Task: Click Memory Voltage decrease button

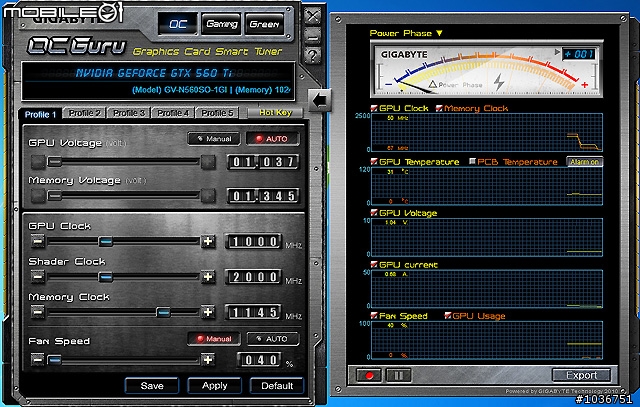Action: pos(38,196)
